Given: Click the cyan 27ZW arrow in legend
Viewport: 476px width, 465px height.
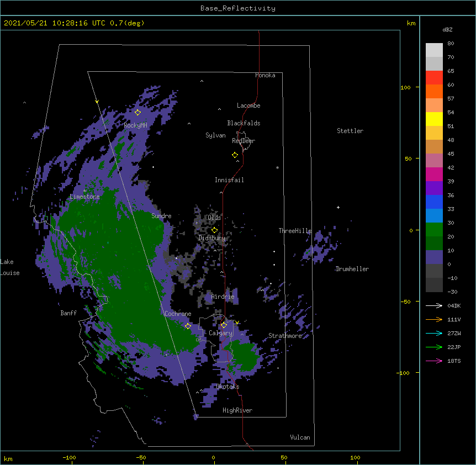Looking at the screenshot, I should 434,333.
